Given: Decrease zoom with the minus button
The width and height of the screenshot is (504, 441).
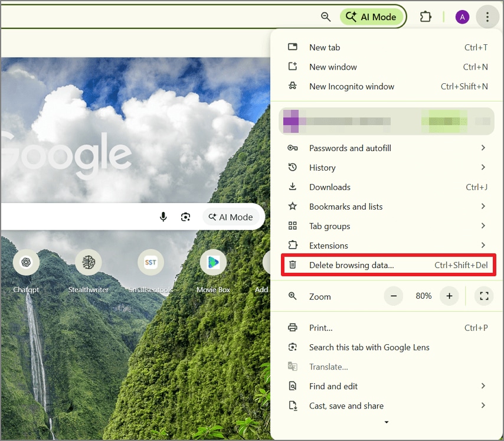Looking at the screenshot, I should click(x=394, y=296).
